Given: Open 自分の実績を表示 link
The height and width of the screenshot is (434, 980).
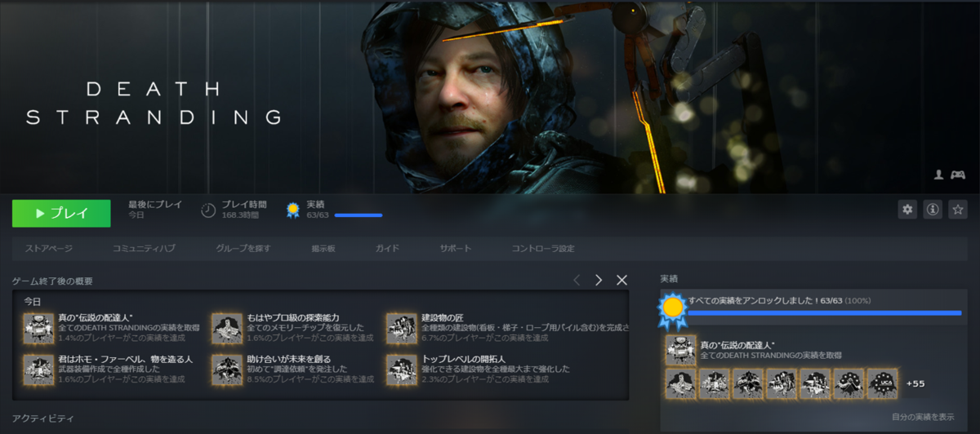Looking at the screenshot, I should point(921,416).
